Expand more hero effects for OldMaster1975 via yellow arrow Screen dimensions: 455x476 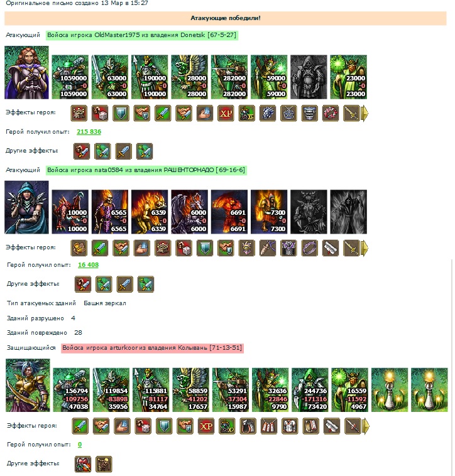(365, 113)
